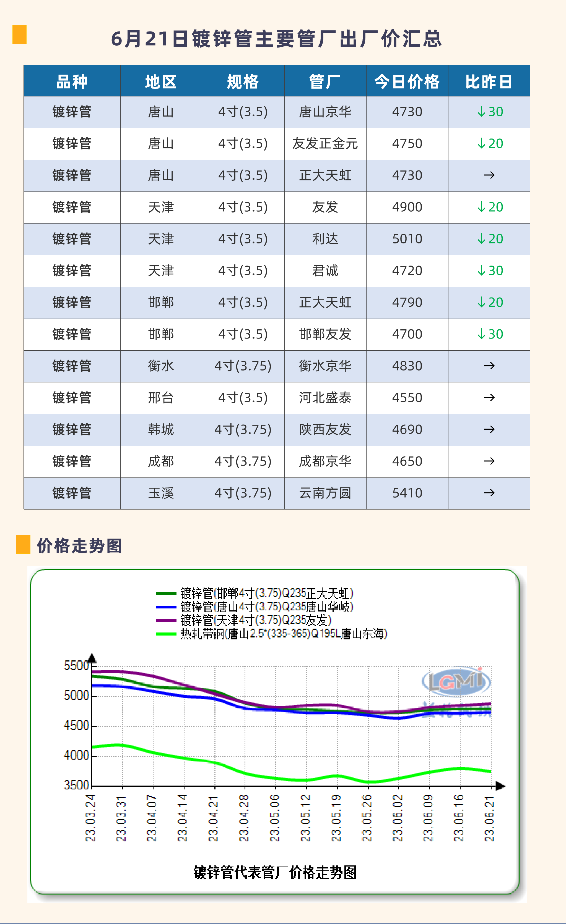Click the 5500 label on the y-axis
This screenshot has height=924, width=566.
click(x=76, y=666)
